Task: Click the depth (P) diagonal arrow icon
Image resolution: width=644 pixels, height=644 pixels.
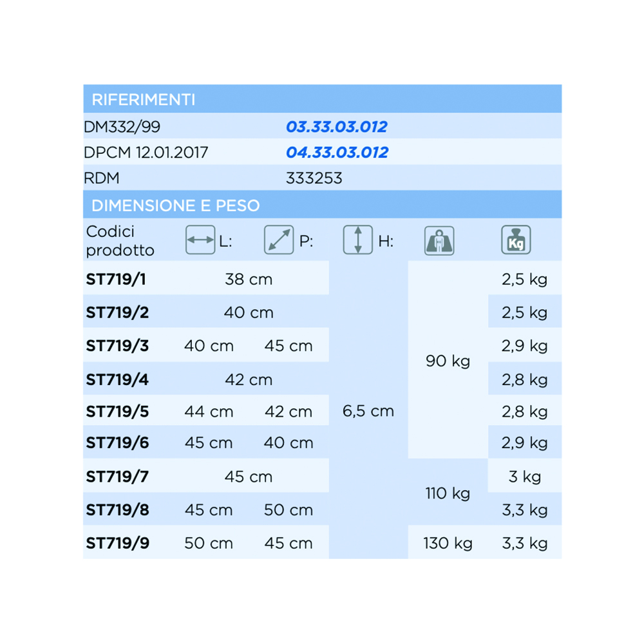Action: pos(279,240)
